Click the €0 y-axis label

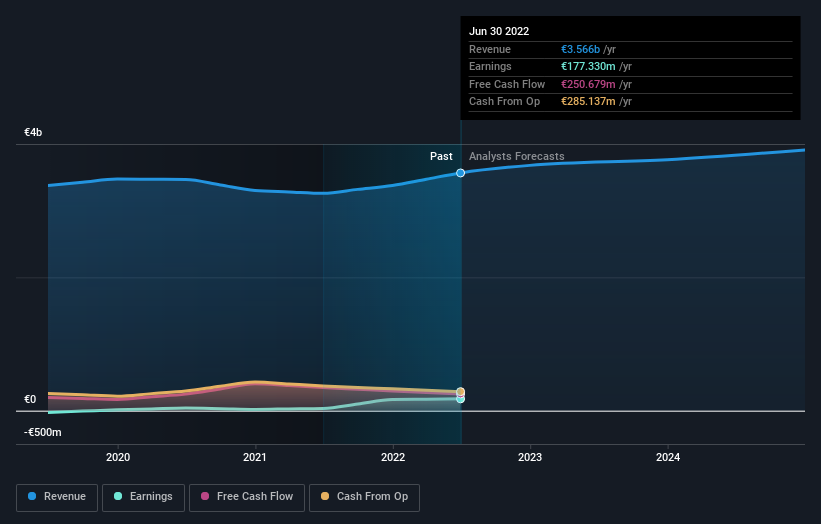pyautogui.click(x=30, y=399)
